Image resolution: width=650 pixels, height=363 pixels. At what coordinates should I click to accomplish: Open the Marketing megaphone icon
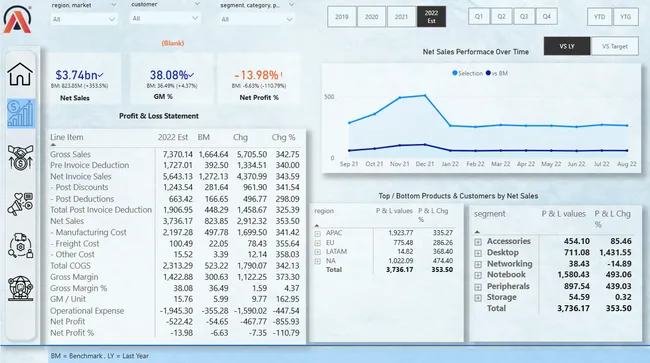click(x=20, y=204)
